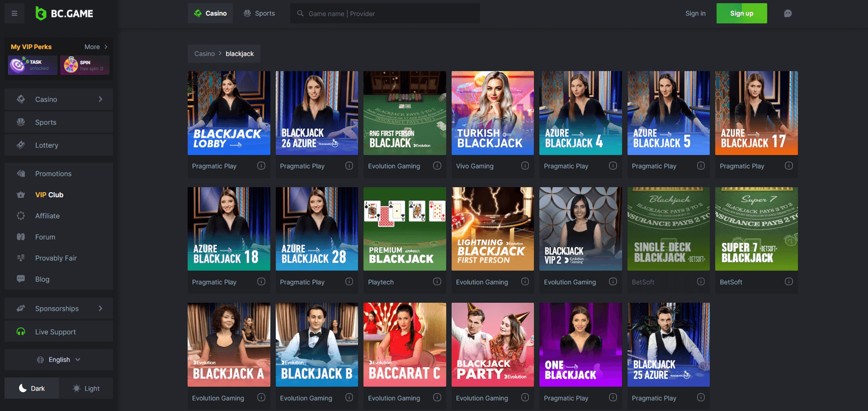
Task: Click the blackjack breadcrumb text
Action: click(239, 53)
